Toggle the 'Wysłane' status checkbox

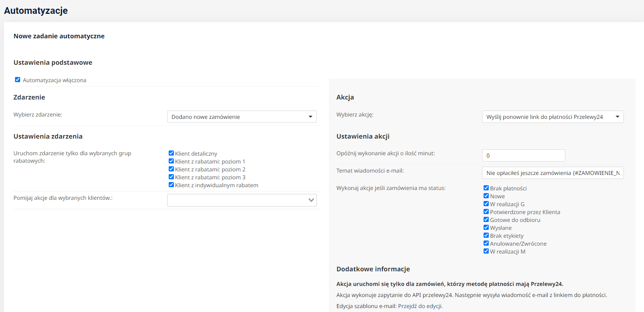(486, 227)
